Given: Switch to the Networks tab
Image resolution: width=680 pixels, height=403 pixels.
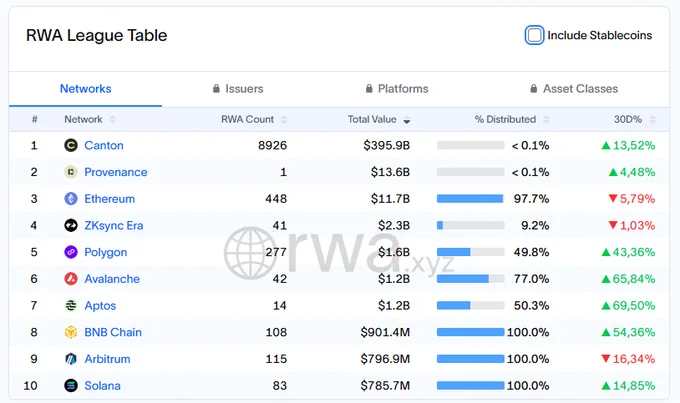Looking at the screenshot, I should [x=85, y=88].
